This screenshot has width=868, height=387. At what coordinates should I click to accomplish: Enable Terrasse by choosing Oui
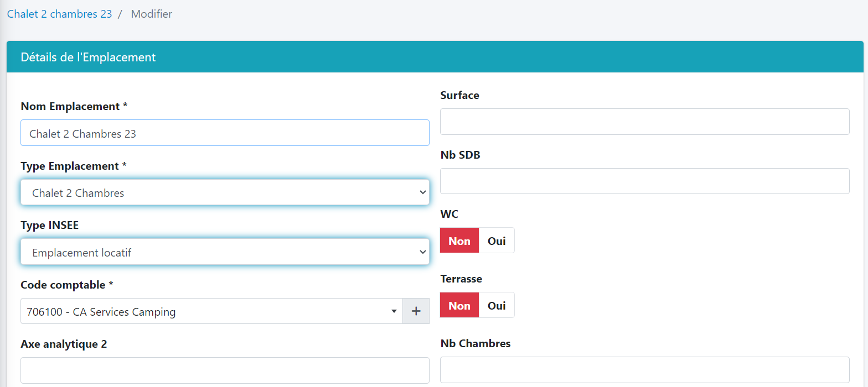click(497, 306)
